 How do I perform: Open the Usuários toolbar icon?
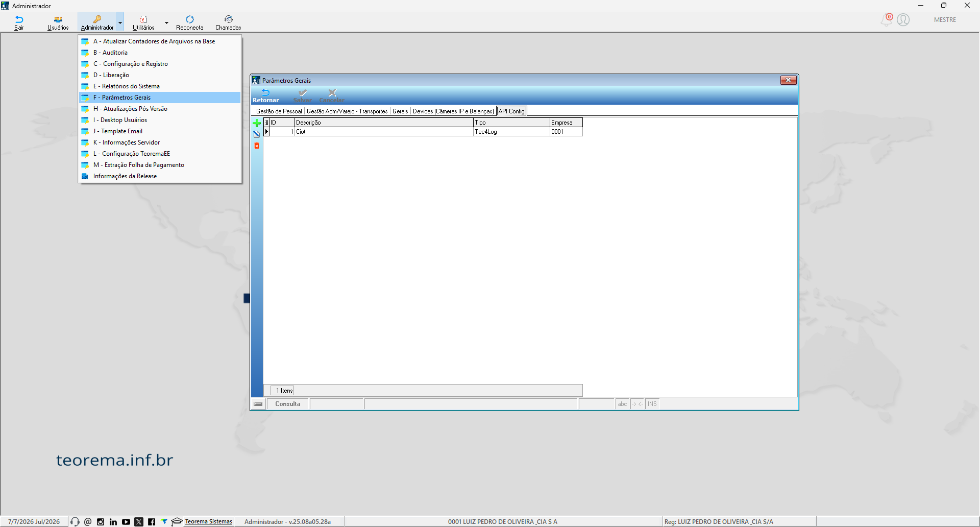pyautogui.click(x=58, y=22)
